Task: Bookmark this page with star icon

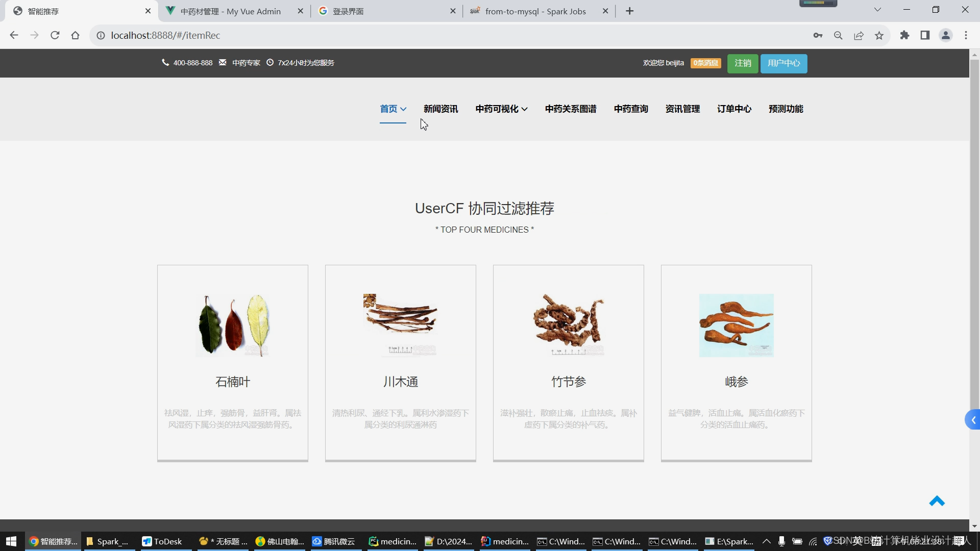Action: pos(879,35)
